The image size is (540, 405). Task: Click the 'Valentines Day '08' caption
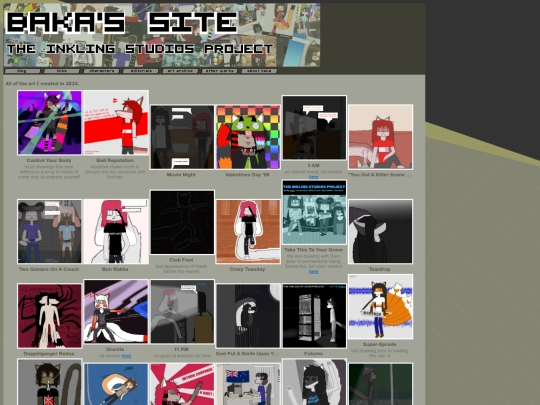tap(247, 175)
